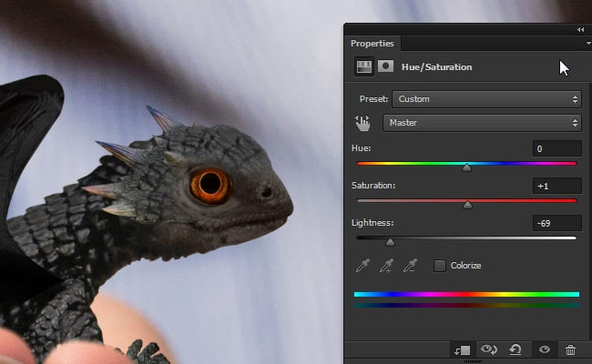Select the add to sample eyedropper

point(386,266)
